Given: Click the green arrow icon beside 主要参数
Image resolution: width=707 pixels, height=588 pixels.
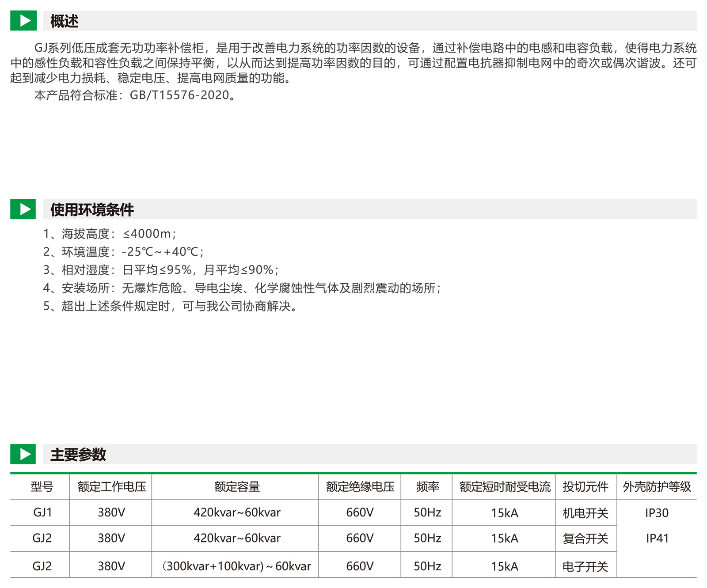Looking at the screenshot, I should 23,454.
